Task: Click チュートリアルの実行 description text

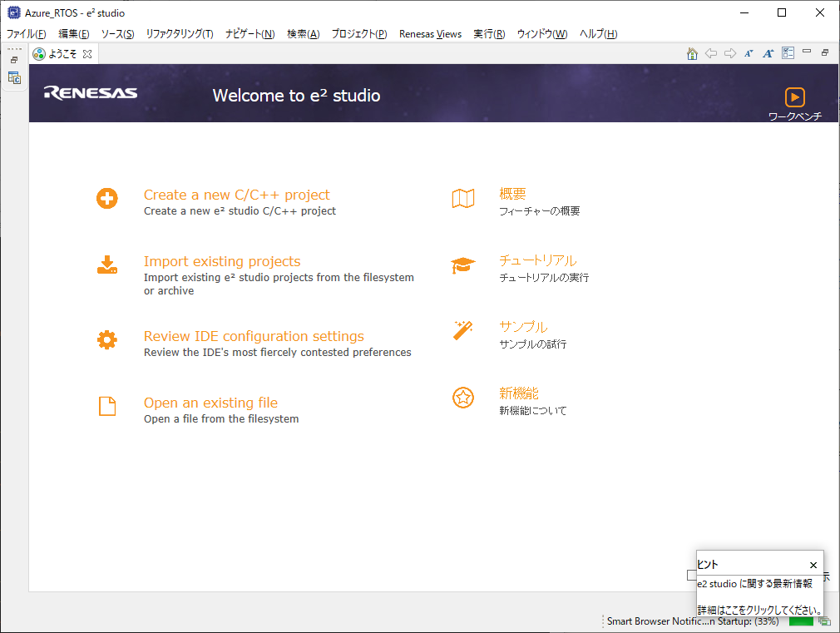Action: coord(544,278)
